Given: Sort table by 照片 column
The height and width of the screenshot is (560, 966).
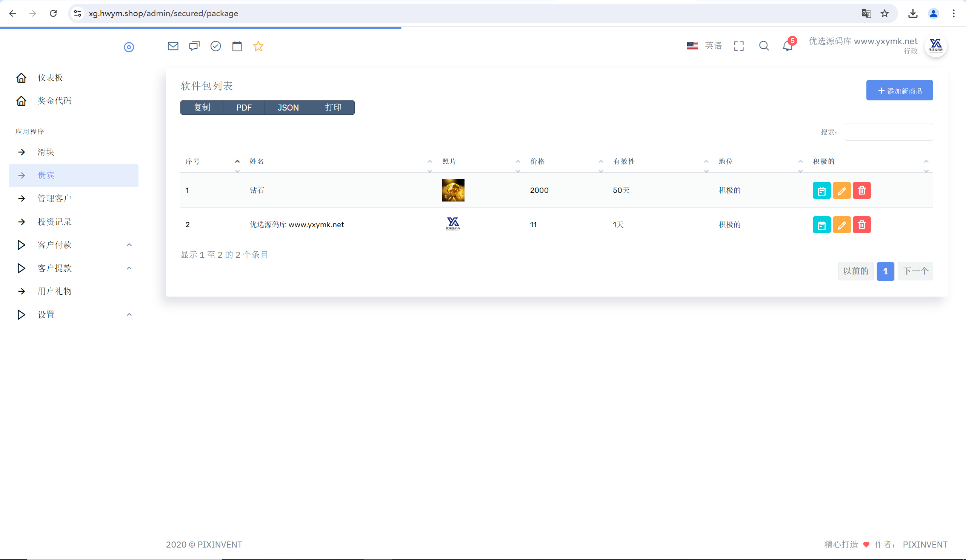Looking at the screenshot, I should [x=481, y=162].
